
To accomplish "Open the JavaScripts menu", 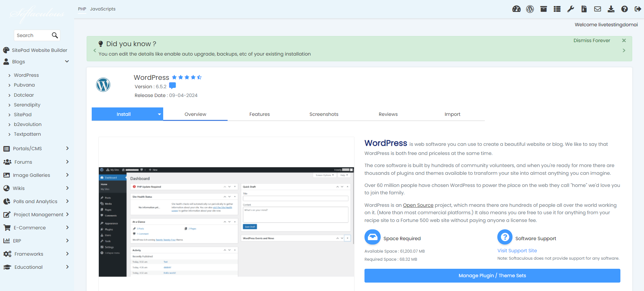I will pos(103,9).
